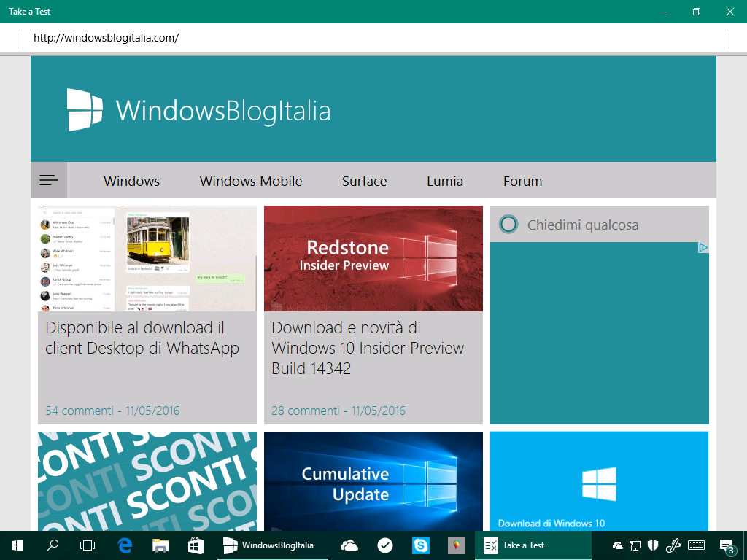Open the Lumia menu item
747x560 pixels.
445,182
